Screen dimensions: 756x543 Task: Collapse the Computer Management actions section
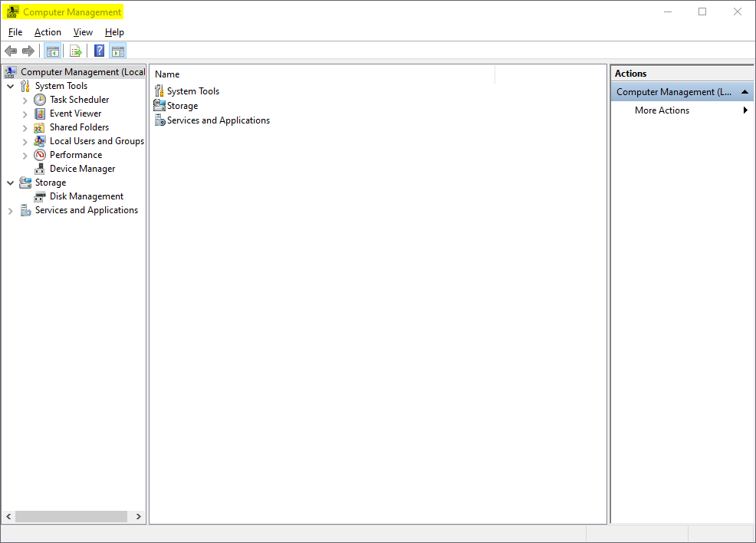(x=744, y=92)
